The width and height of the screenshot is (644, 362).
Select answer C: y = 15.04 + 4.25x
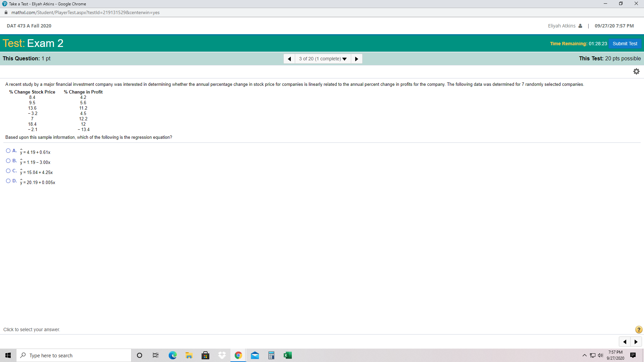[x=8, y=171]
